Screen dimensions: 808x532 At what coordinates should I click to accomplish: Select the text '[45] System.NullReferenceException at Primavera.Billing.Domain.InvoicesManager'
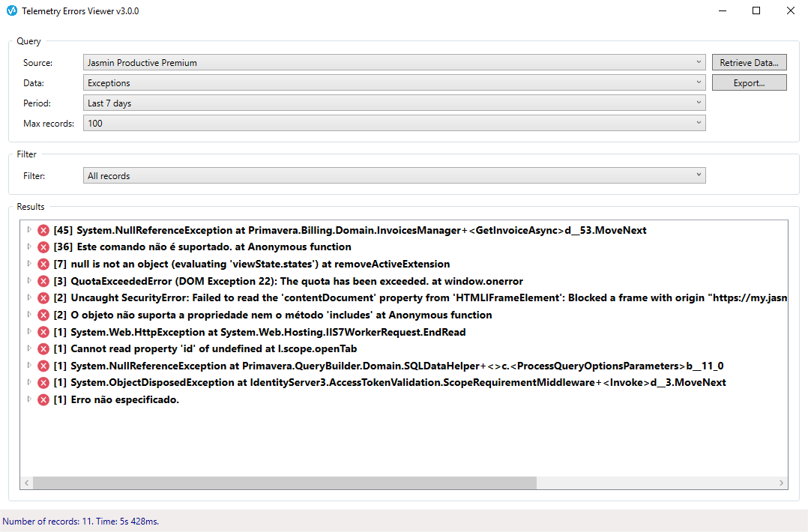(256, 230)
